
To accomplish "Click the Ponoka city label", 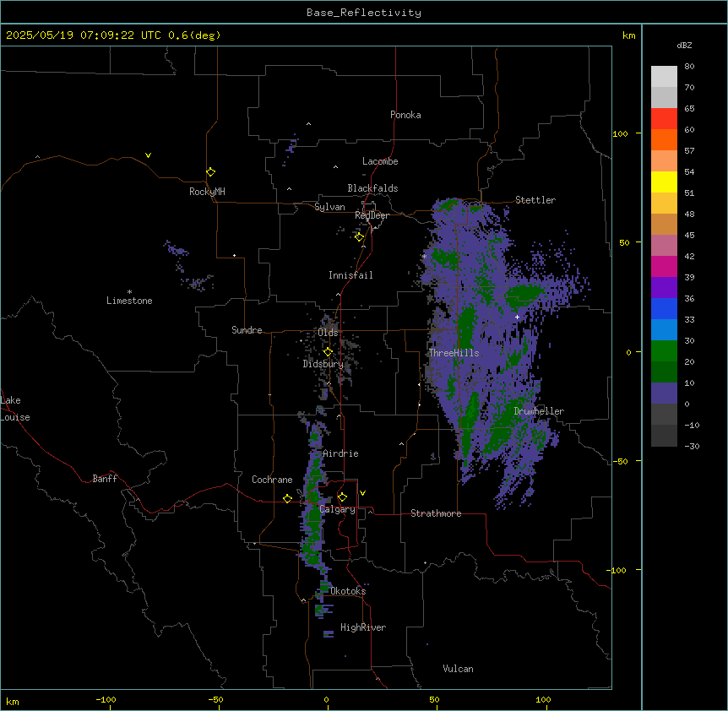I will click(x=405, y=115).
